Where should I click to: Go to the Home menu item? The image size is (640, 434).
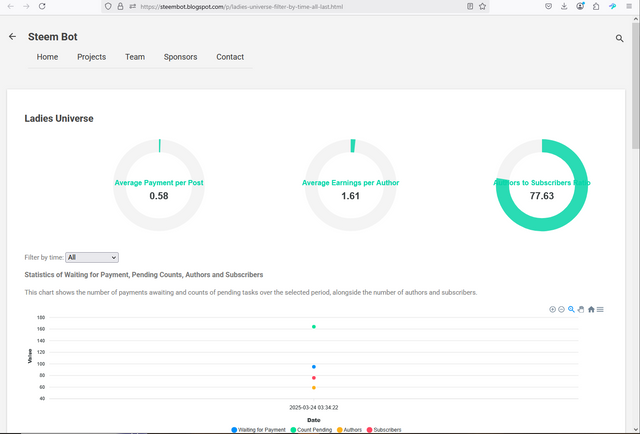coord(47,57)
